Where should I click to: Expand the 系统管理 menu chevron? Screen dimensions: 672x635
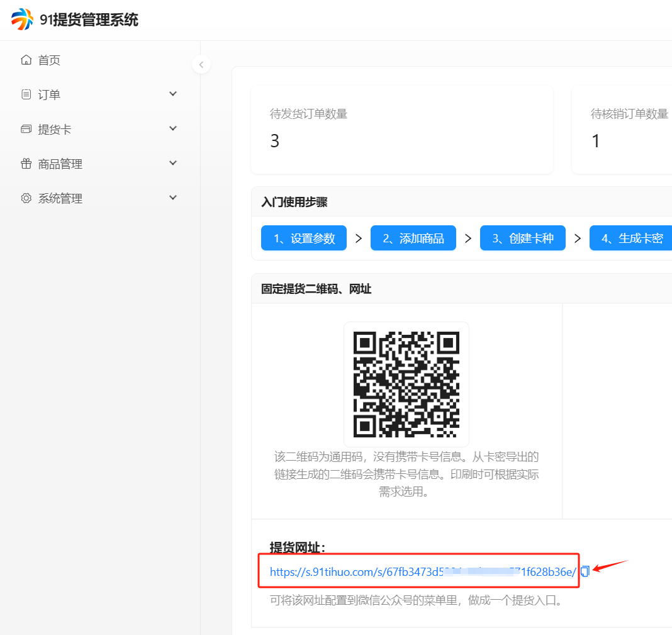[173, 198]
